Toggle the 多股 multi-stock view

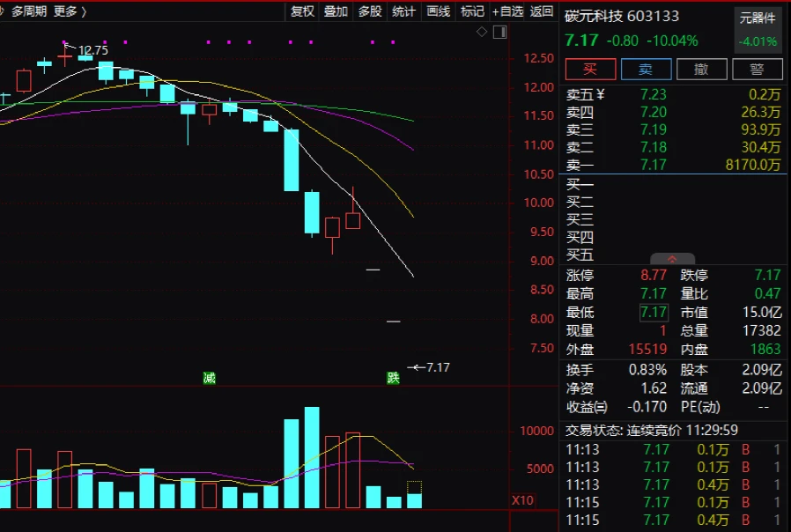click(370, 11)
